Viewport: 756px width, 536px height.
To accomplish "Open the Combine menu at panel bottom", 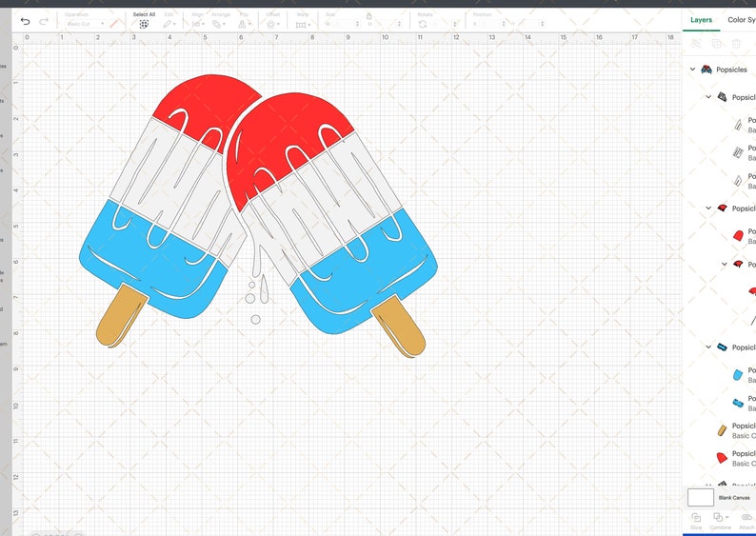I will pyautogui.click(x=720, y=521).
